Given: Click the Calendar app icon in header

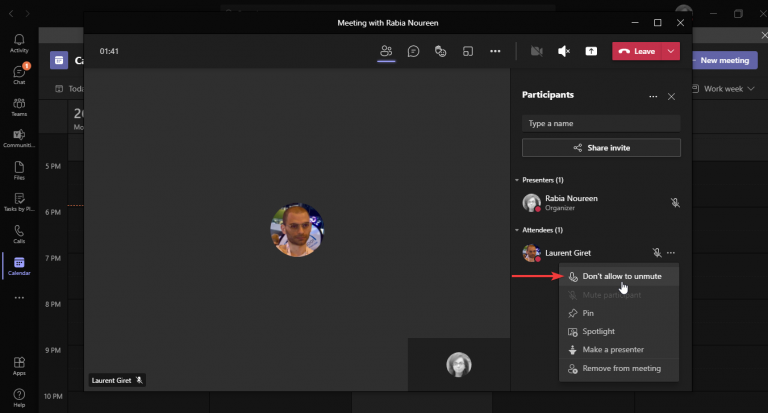Looking at the screenshot, I should (x=59, y=60).
